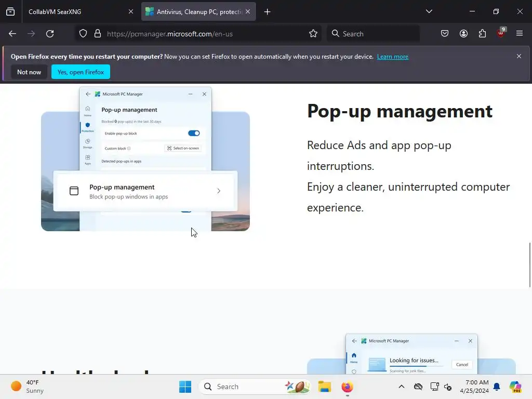Screen dimensions: 532x399
Task: Open tracking protection shield icon
Action: coord(83,34)
